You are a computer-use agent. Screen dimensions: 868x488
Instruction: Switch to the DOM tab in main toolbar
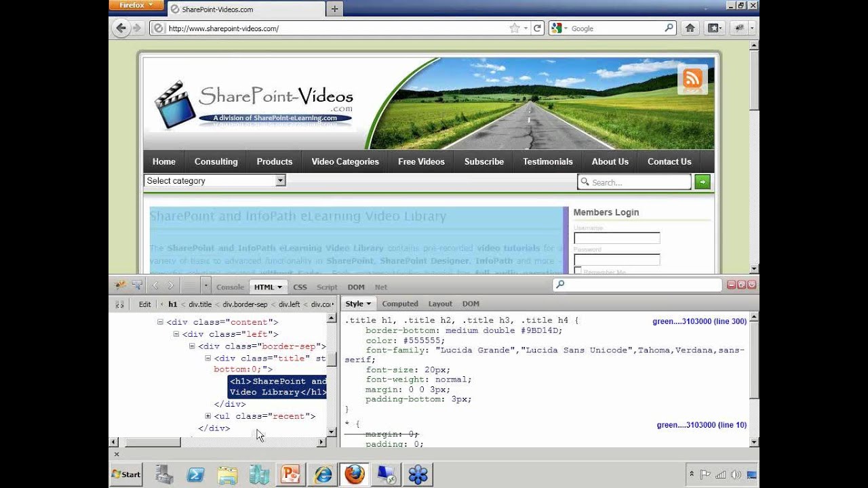point(356,287)
